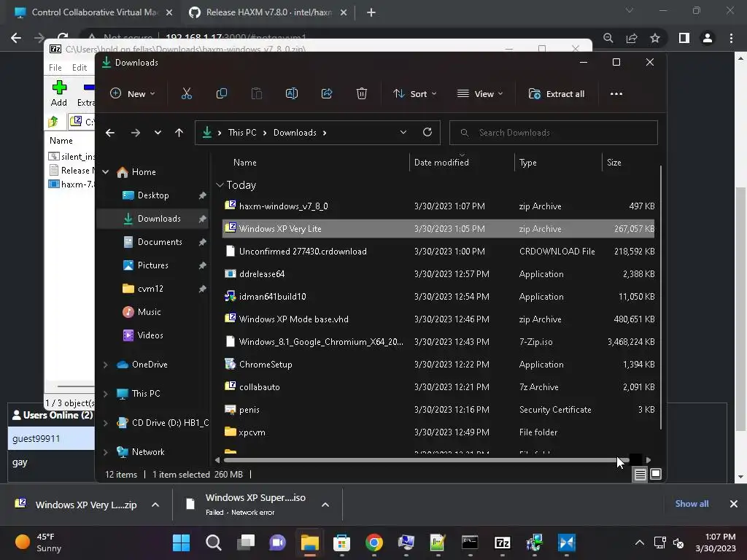
Task: Expand OneDrive in the navigation pane
Action: coord(106,365)
